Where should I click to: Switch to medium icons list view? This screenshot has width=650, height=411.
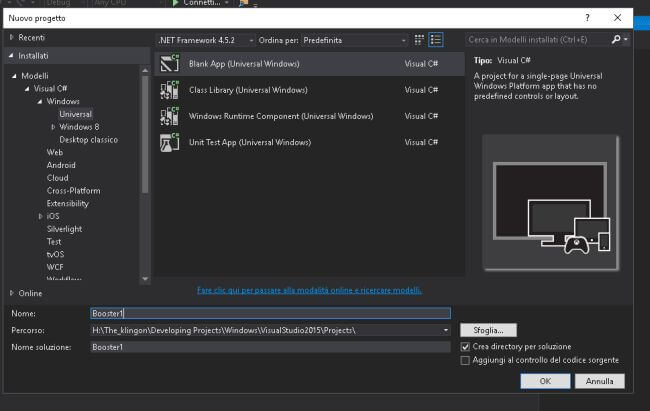tap(436, 40)
